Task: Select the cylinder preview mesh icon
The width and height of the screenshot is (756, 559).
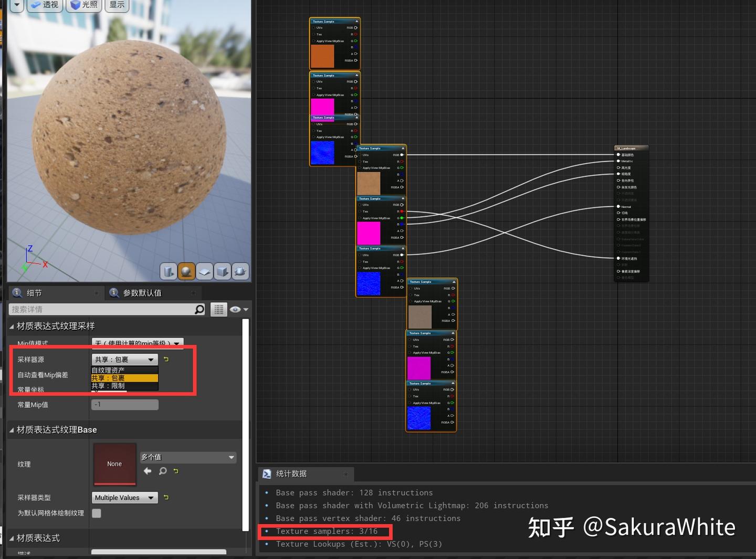Action: coord(169,271)
